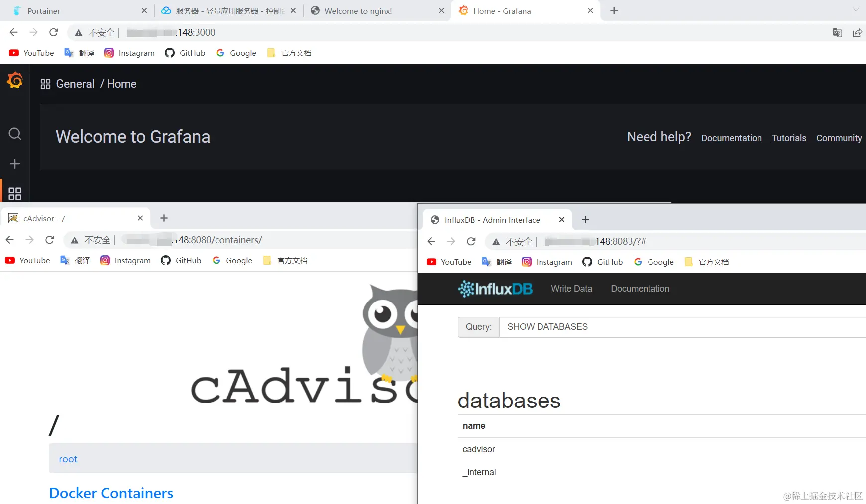The height and width of the screenshot is (504, 866).
Task: Open GitHub bookmark in InfluxDB window
Action: click(603, 262)
